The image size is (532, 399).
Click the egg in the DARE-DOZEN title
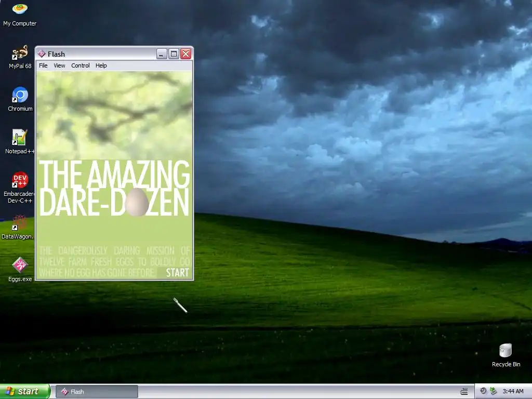(x=137, y=202)
